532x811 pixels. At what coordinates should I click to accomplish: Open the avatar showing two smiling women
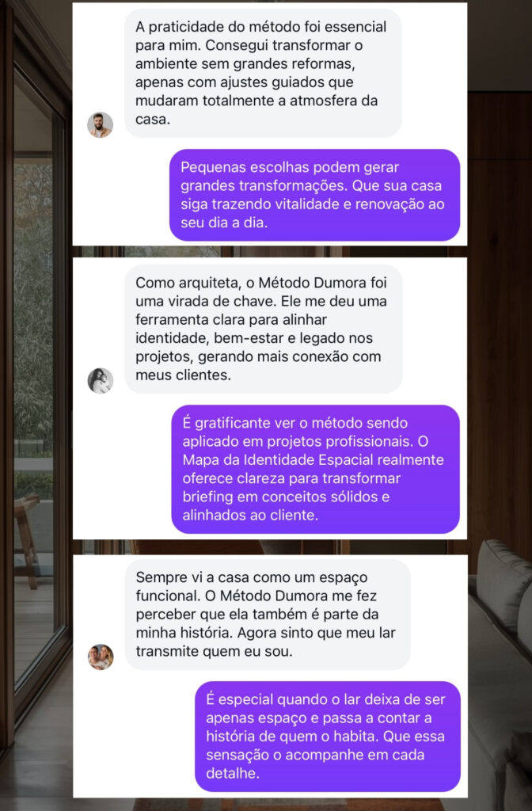click(x=101, y=657)
